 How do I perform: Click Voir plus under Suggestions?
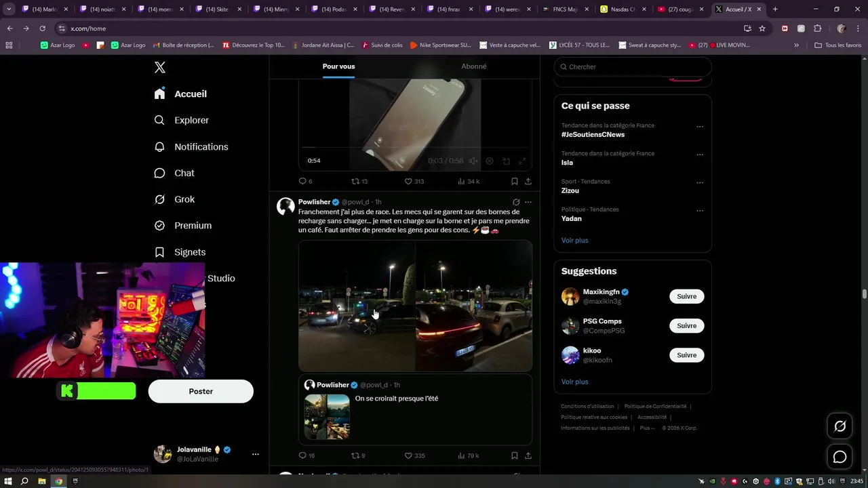(x=574, y=382)
